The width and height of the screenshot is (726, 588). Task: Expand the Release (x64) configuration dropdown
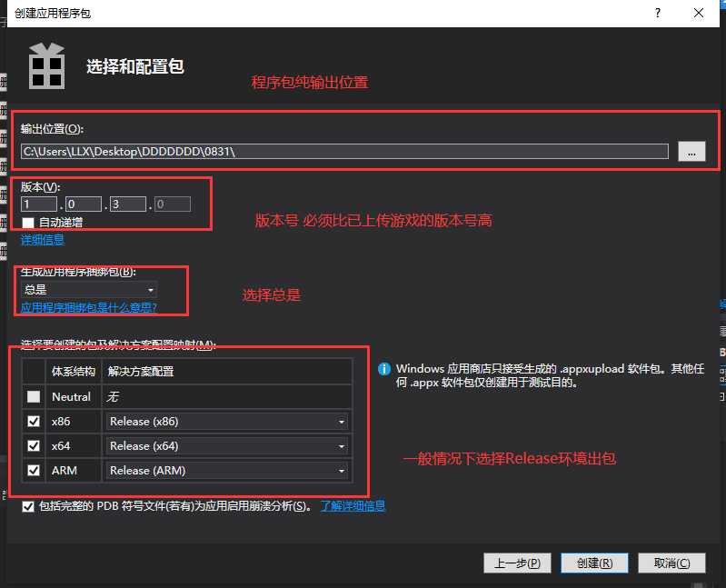tap(227, 446)
